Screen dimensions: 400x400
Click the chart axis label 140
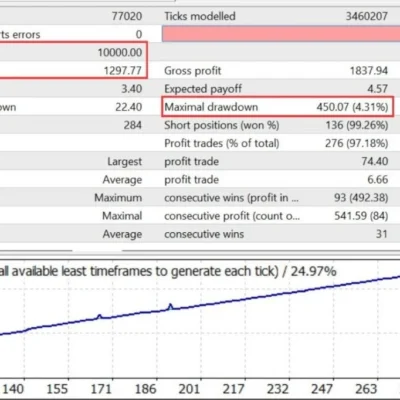coord(13,389)
